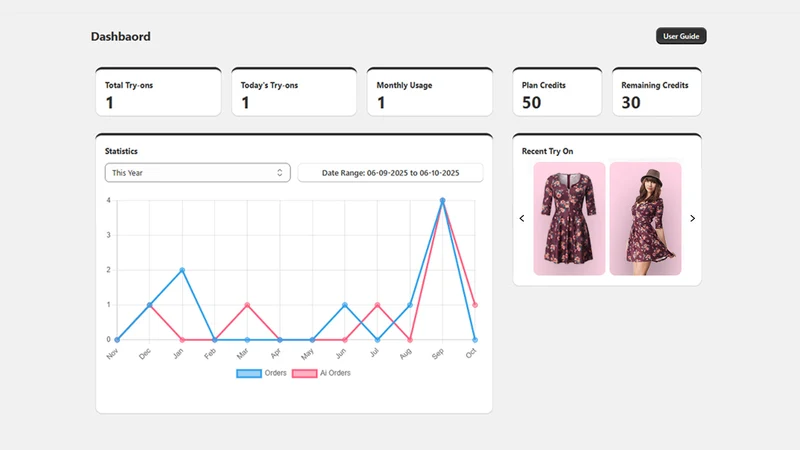Click the Dashbaord page heading
The height and width of the screenshot is (450, 800).
(120, 37)
